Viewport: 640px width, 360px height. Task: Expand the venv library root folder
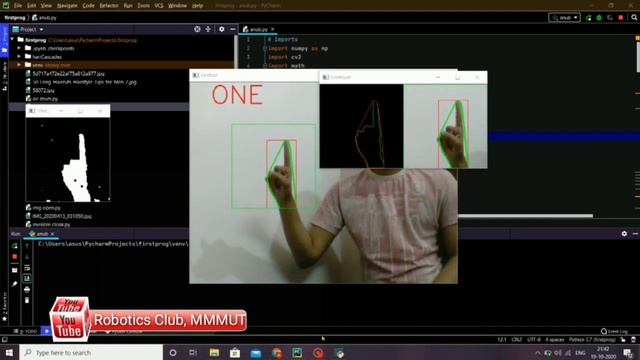pyautogui.click(x=19, y=65)
